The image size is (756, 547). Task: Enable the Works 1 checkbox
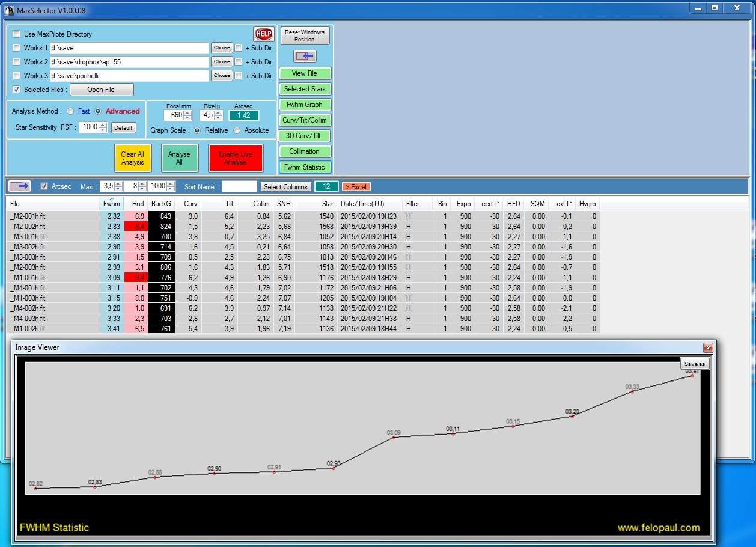17,47
